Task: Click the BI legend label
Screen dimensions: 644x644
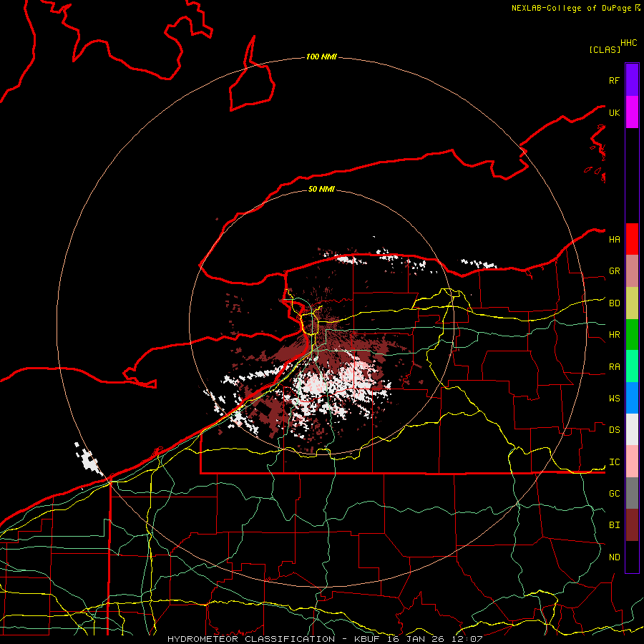Action: coord(614,525)
